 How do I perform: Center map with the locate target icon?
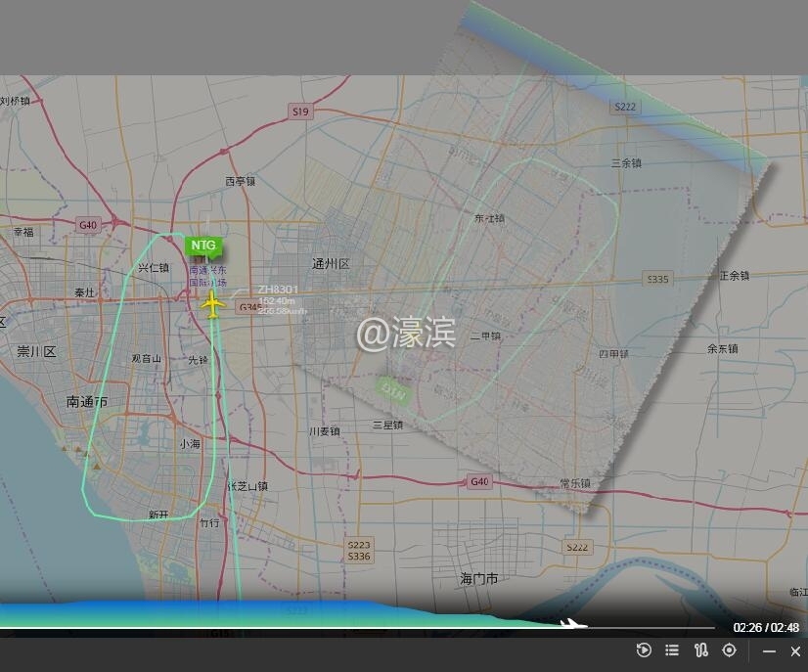[729, 650]
